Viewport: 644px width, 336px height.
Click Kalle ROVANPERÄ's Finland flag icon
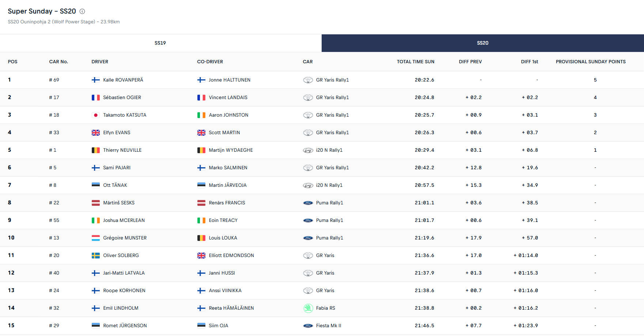point(96,80)
